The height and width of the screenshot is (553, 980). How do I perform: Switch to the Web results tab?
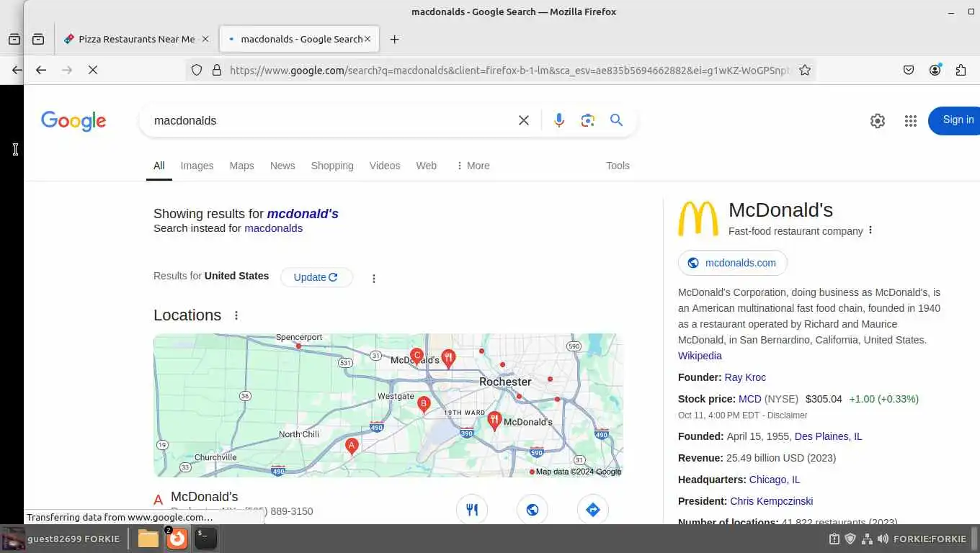pos(427,166)
